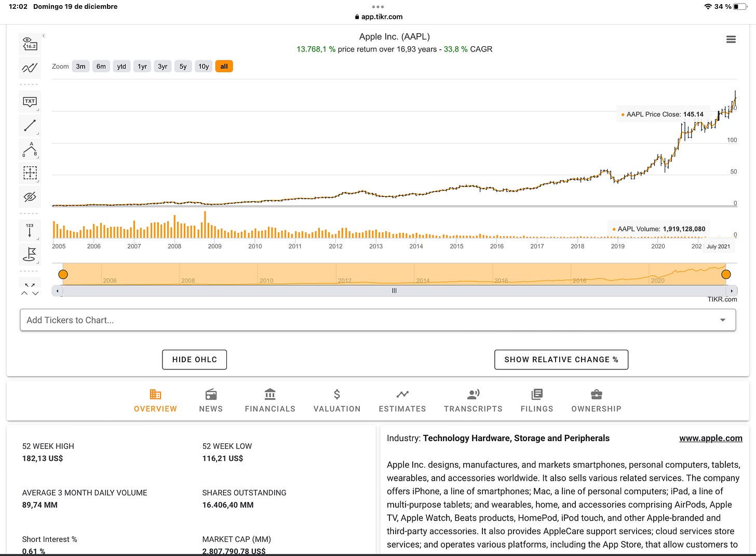Click the TIKR.com chart credit

(x=722, y=299)
